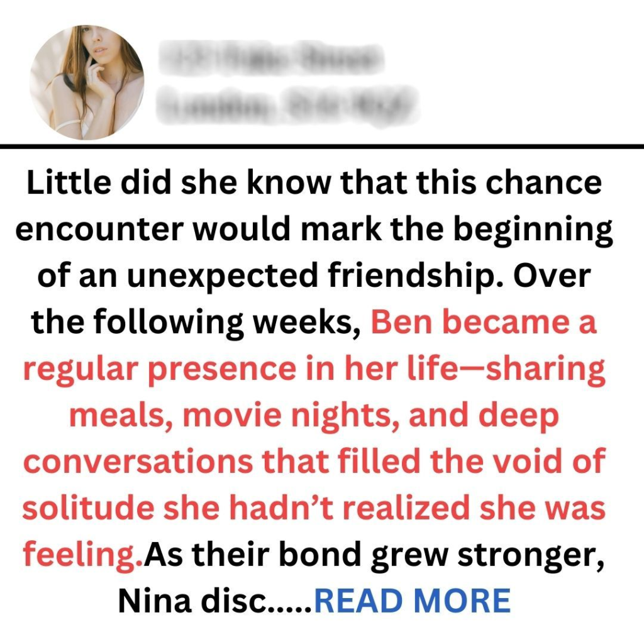The image size is (644, 644).
Task: Click the black horizontal divider line below the header
Action: click(x=322, y=146)
